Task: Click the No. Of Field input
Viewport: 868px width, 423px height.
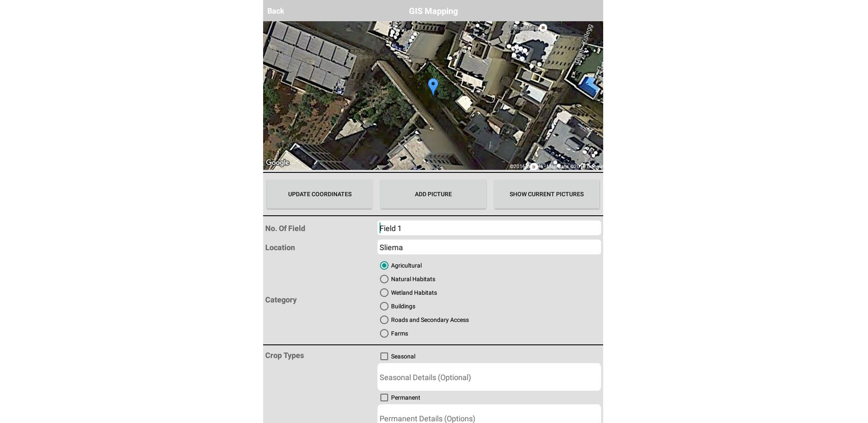Action: pyautogui.click(x=489, y=228)
